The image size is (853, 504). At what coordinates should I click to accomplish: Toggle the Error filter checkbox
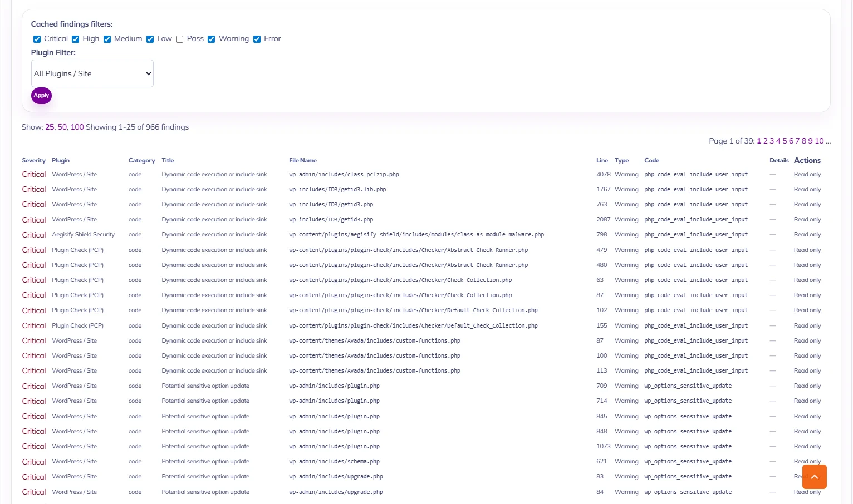click(257, 39)
